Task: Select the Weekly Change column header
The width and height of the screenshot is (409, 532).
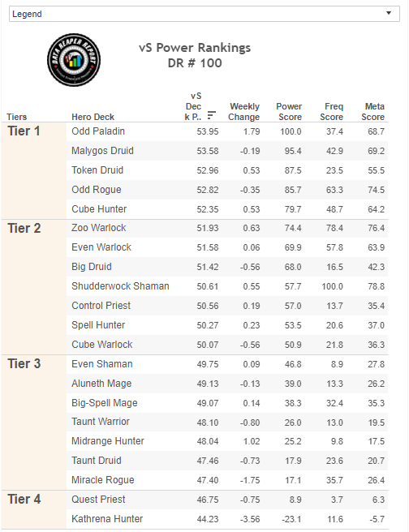Action: (x=244, y=112)
